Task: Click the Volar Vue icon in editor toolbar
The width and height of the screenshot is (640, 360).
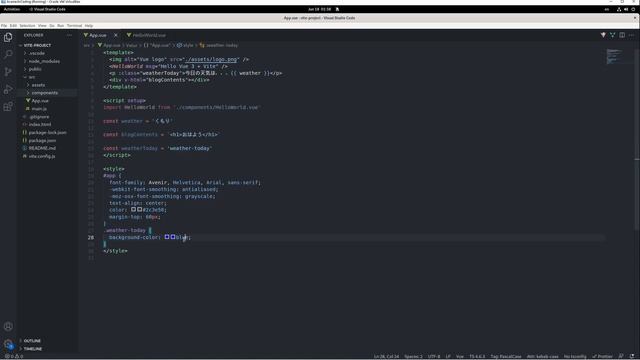Action: [x=603, y=35]
